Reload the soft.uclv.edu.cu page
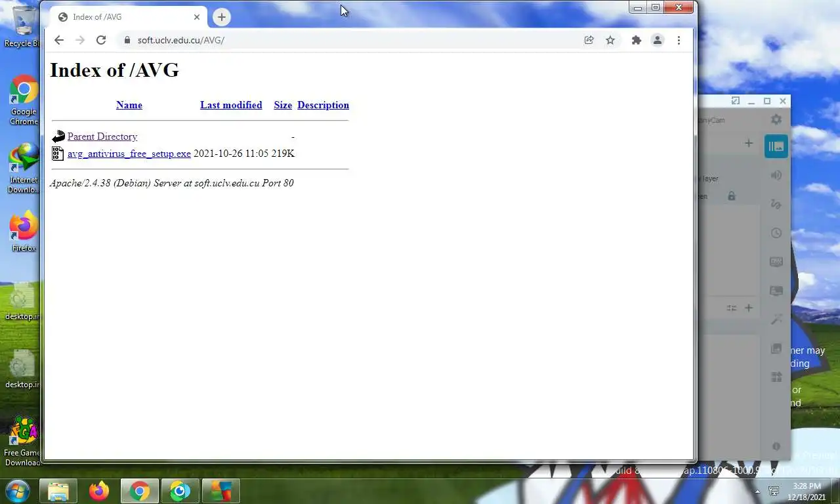 tap(101, 40)
